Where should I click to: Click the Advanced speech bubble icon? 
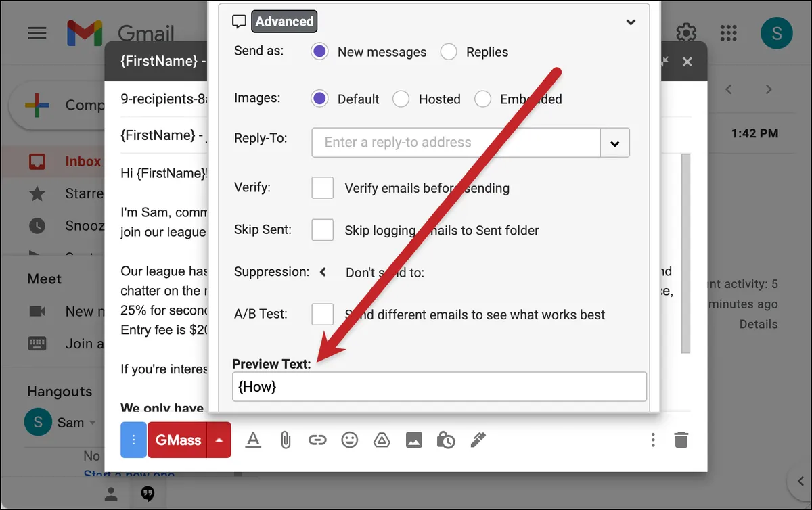(x=239, y=22)
